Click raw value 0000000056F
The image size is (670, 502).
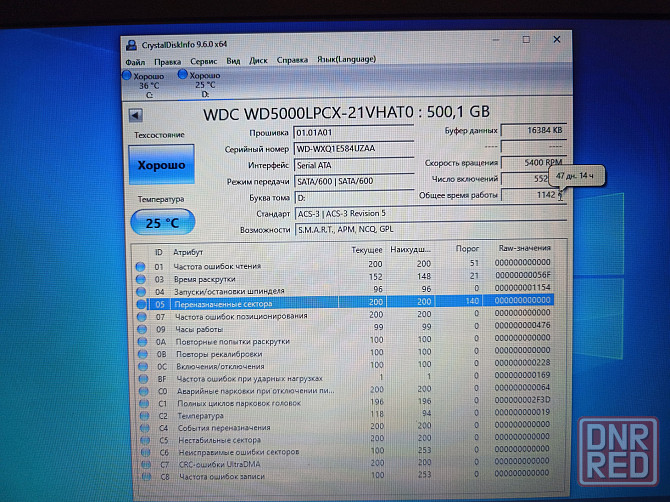[523, 275]
